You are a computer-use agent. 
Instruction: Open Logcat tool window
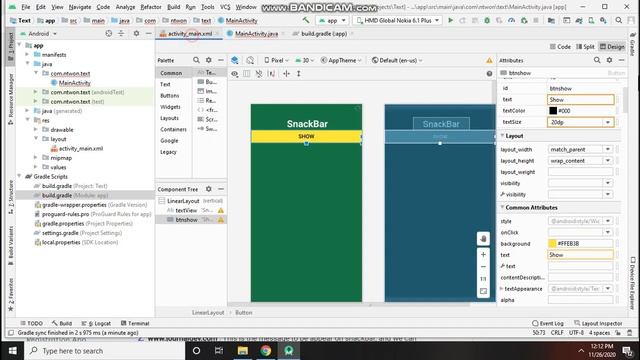click(x=96, y=323)
